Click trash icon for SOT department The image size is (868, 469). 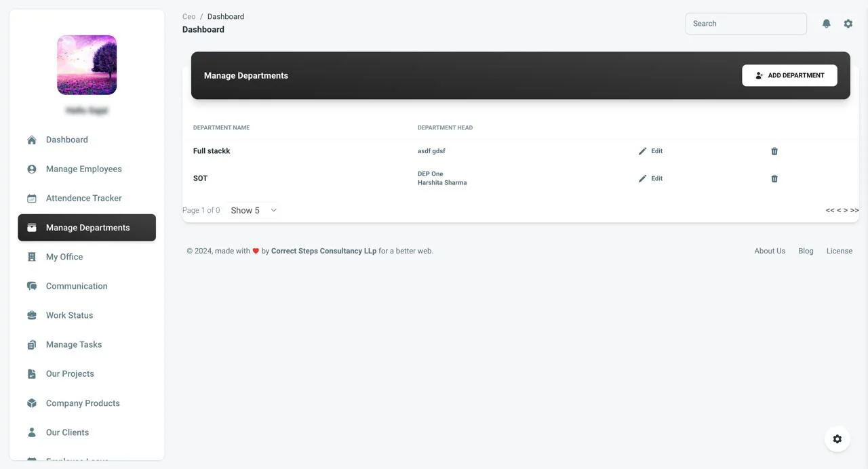pos(774,179)
